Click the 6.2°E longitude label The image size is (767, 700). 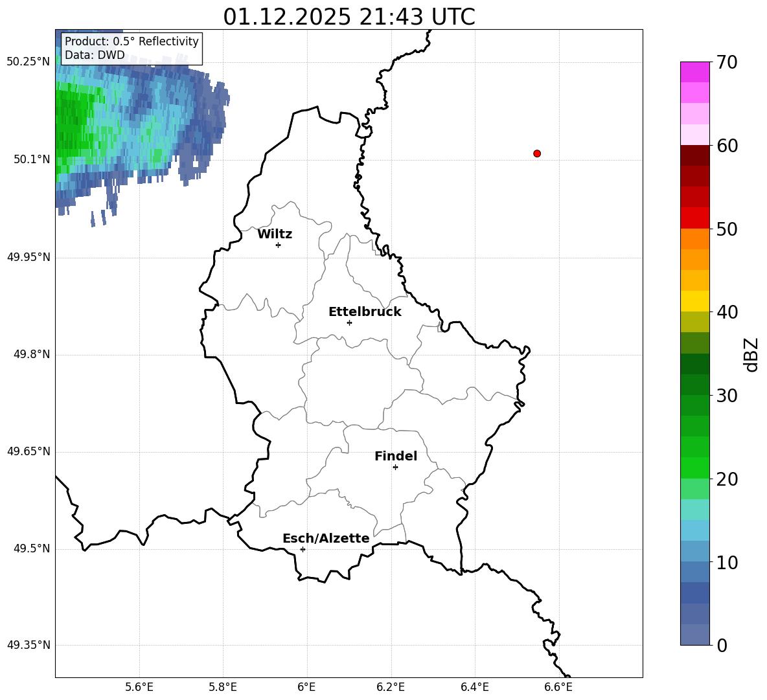(391, 688)
